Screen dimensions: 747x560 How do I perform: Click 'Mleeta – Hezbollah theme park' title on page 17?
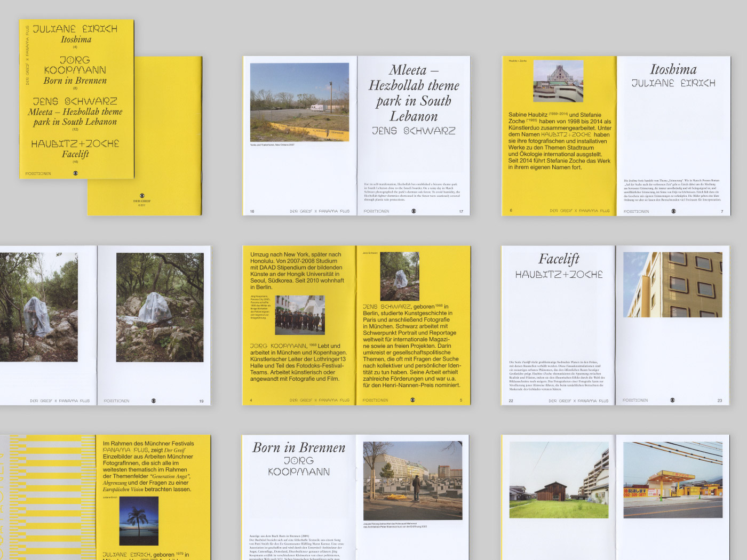click(414, 93)
